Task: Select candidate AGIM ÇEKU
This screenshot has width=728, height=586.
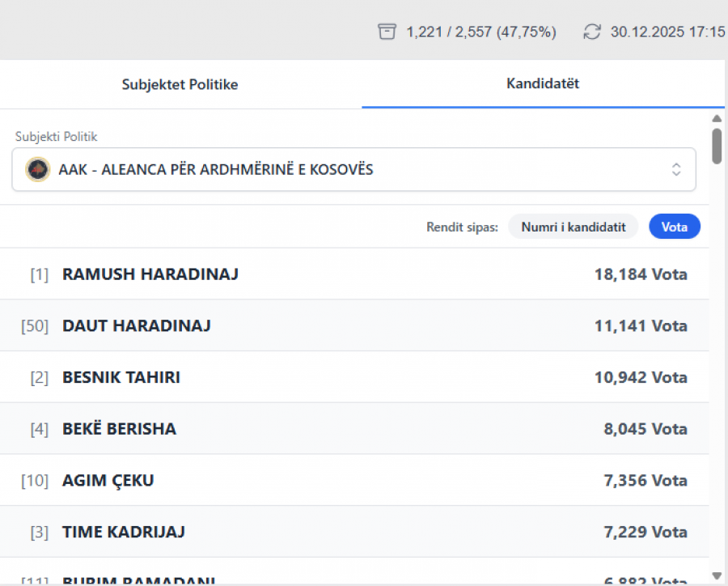Action: [108, 481]
